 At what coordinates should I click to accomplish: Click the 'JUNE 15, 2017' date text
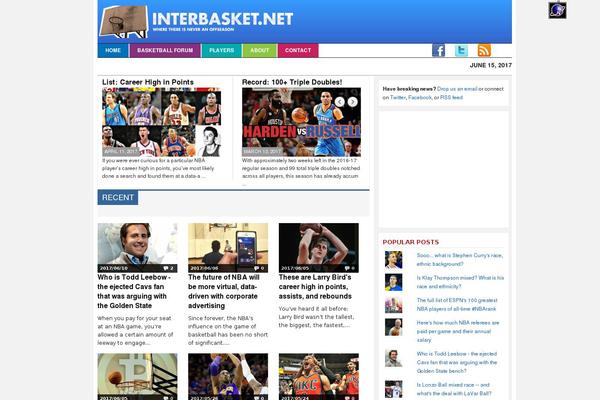pos(491,65)
